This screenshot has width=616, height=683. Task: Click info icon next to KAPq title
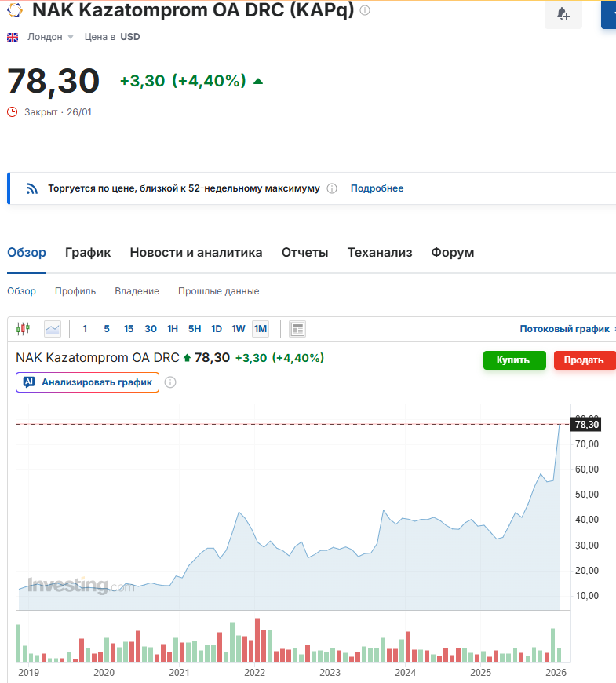365,10
